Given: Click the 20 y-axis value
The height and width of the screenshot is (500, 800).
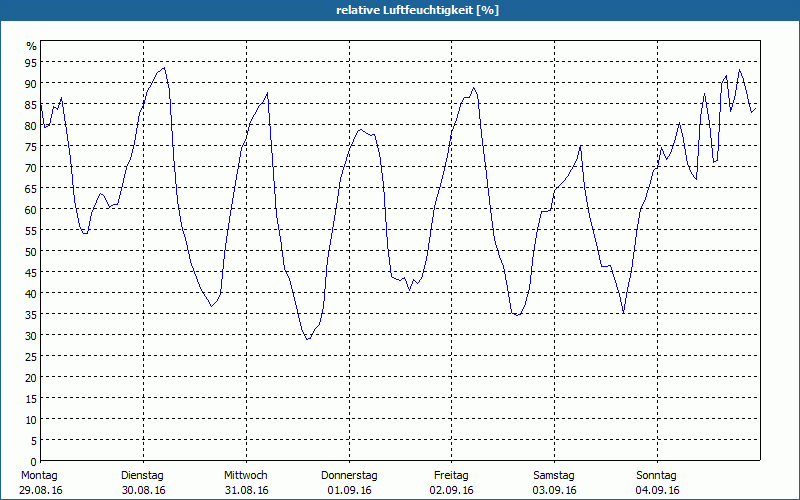Looking at the screenshot, I should pos(31,377).
